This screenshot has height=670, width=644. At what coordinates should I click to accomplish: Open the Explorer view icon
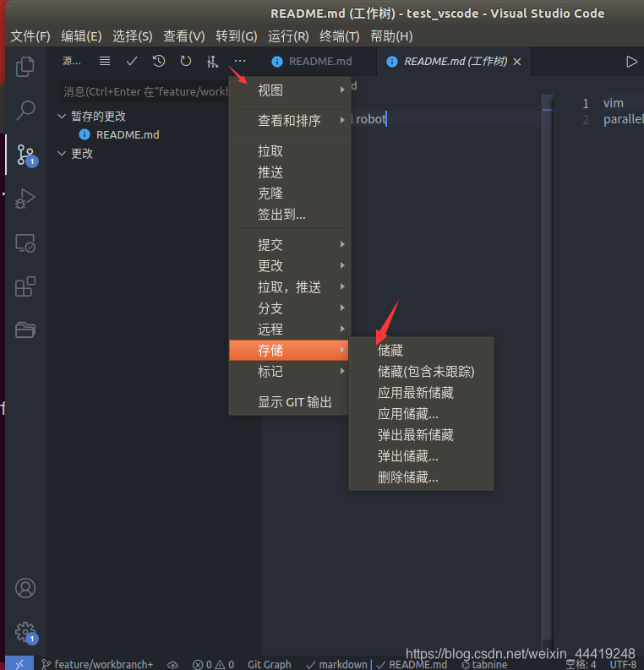point(25,66)
